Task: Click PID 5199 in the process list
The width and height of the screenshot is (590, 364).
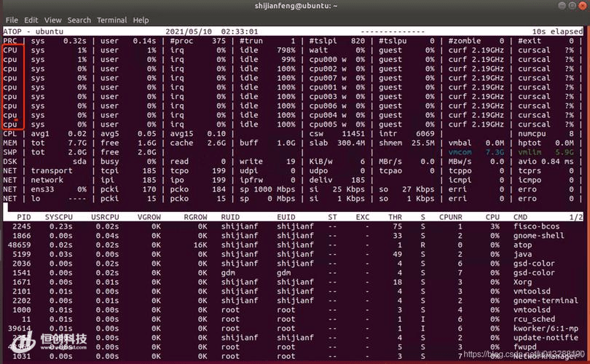Action: [22, 254]
